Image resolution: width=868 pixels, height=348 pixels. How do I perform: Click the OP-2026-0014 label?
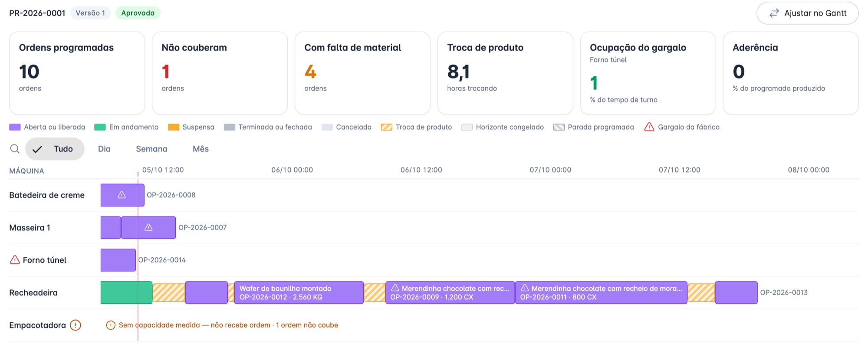tap(162, 260)
